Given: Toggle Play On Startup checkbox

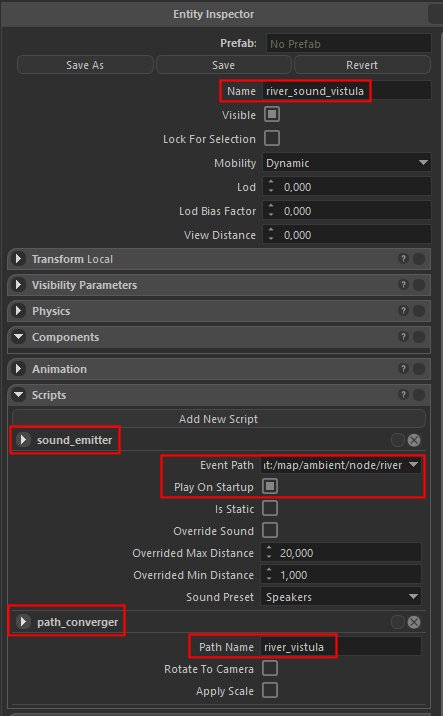Looking at the screenshot, I should (270, 486).
